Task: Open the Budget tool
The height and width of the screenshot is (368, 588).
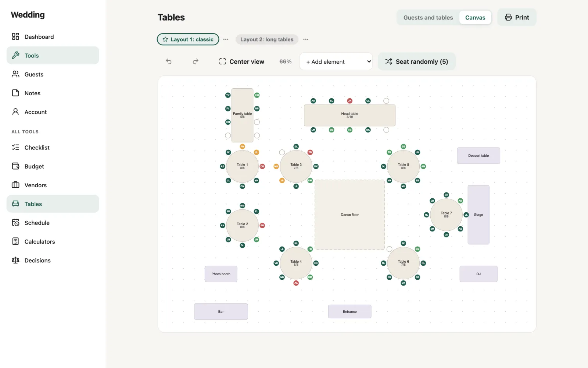Action: point(53,166)
